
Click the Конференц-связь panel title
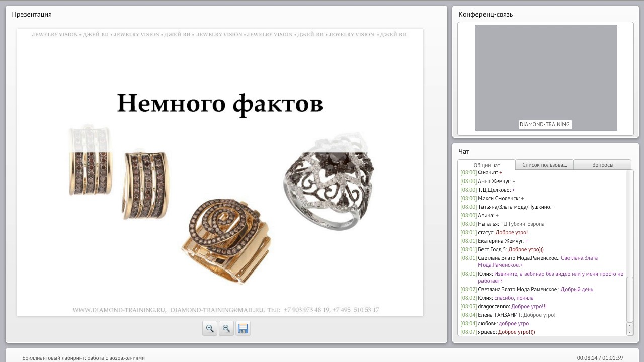click(486, 14)
